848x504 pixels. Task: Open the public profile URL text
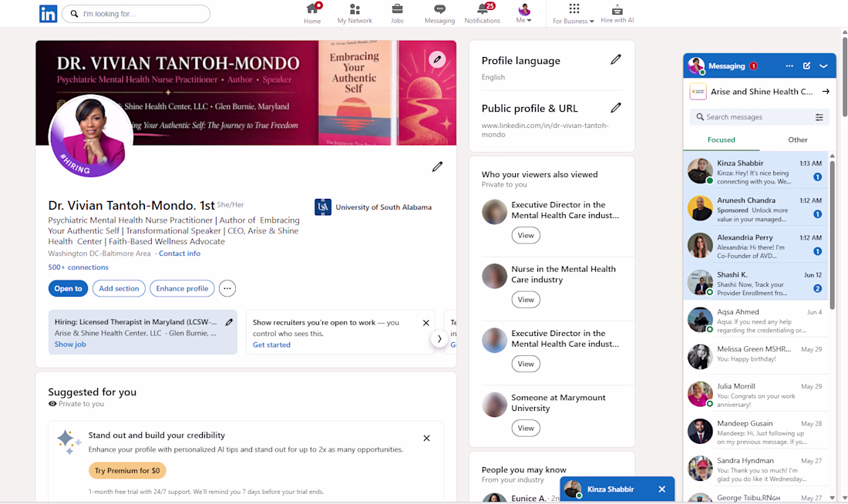pyautogui.click(x=545, y=129)
